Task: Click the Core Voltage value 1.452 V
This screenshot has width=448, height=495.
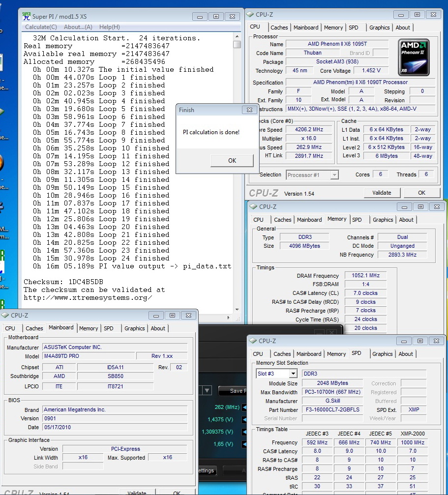Action: pyautogui.click(x=371, y=70)
